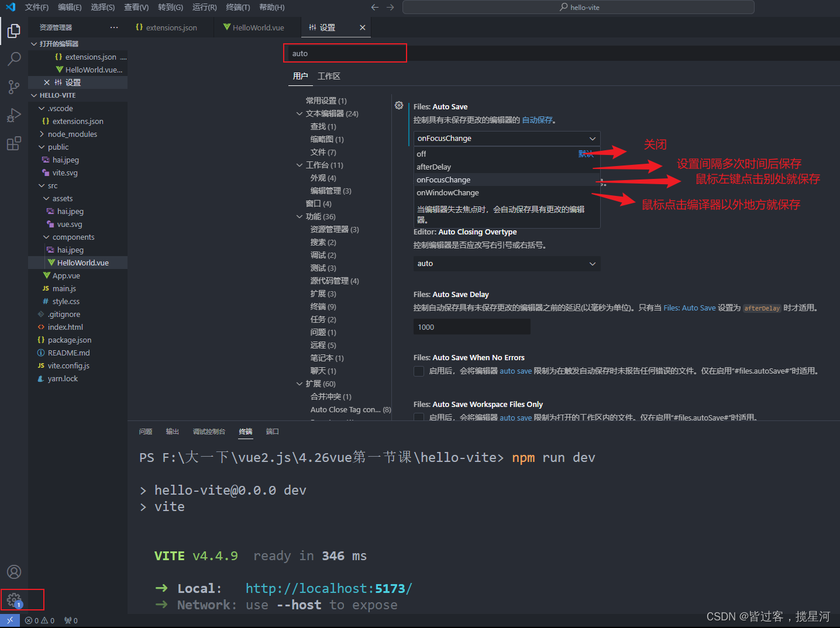Open main.js file
Image resolution: width=840 pixels, height=628 pixels.
(64, 288)
